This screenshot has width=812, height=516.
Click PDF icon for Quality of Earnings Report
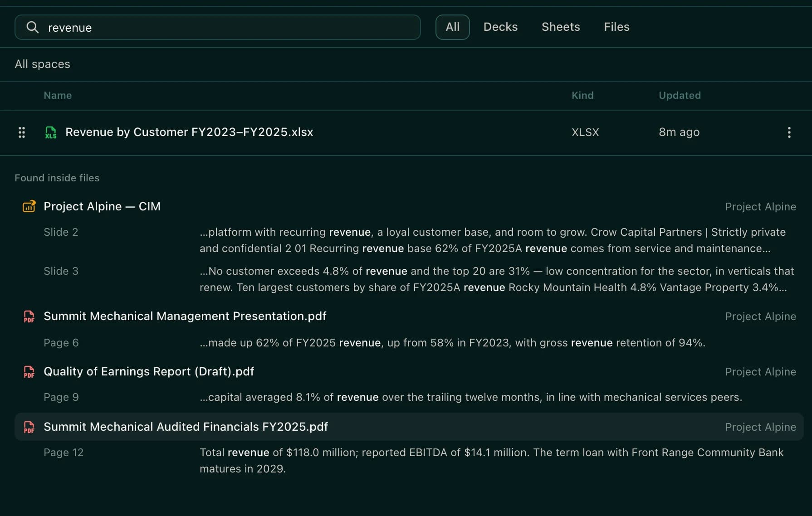(x=29, y=372)
